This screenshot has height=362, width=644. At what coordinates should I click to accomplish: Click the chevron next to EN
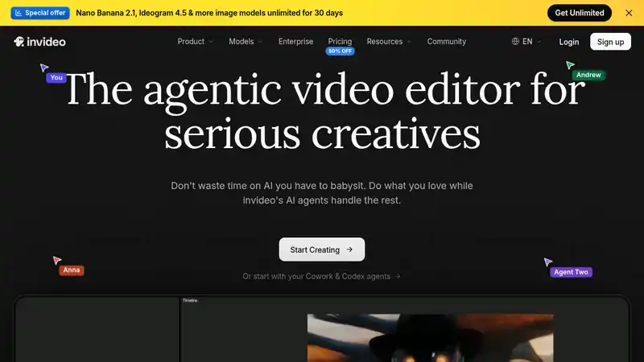point(539,42)
